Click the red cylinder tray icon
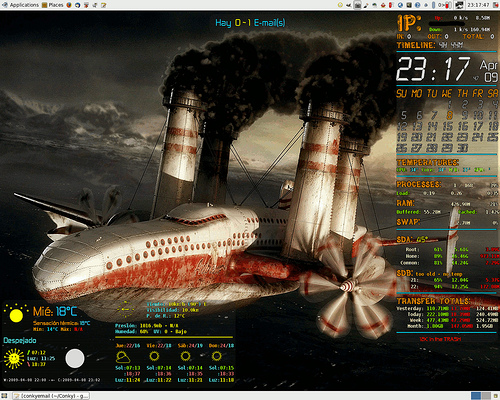 click(390, 5)
